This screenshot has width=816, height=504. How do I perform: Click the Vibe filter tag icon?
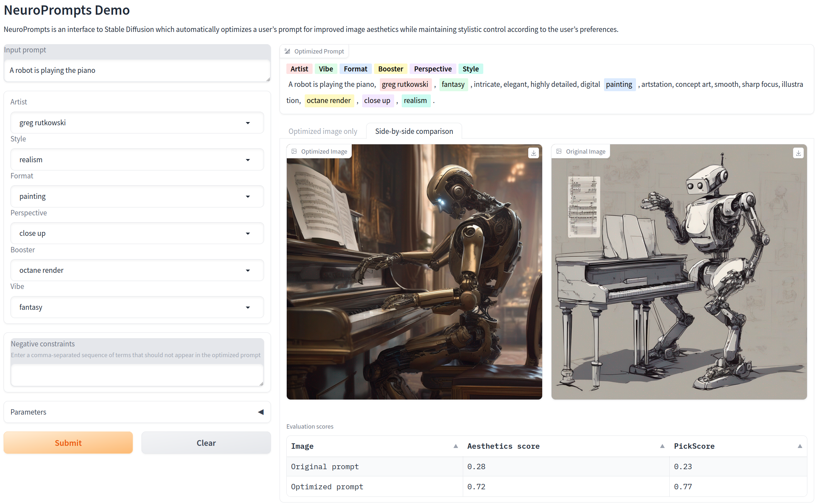[325, 69]
